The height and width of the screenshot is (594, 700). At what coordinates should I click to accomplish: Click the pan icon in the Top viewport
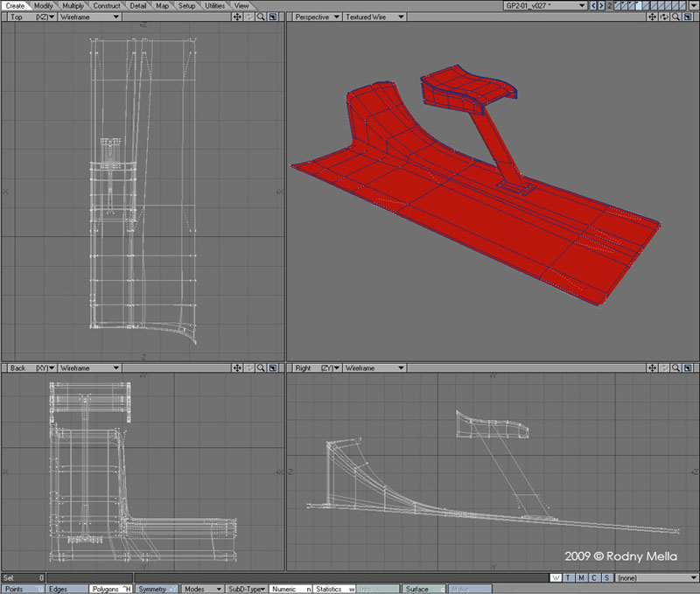click(x=237, y=17)
